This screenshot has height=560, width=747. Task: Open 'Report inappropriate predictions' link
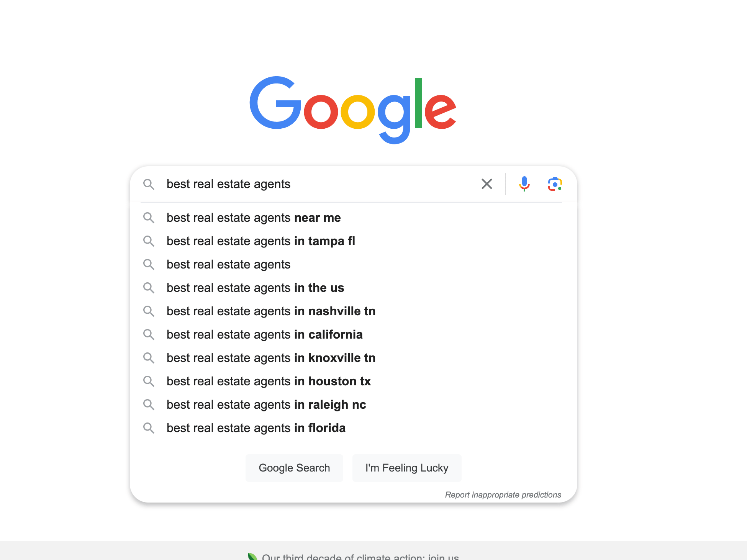coord(503,495)
